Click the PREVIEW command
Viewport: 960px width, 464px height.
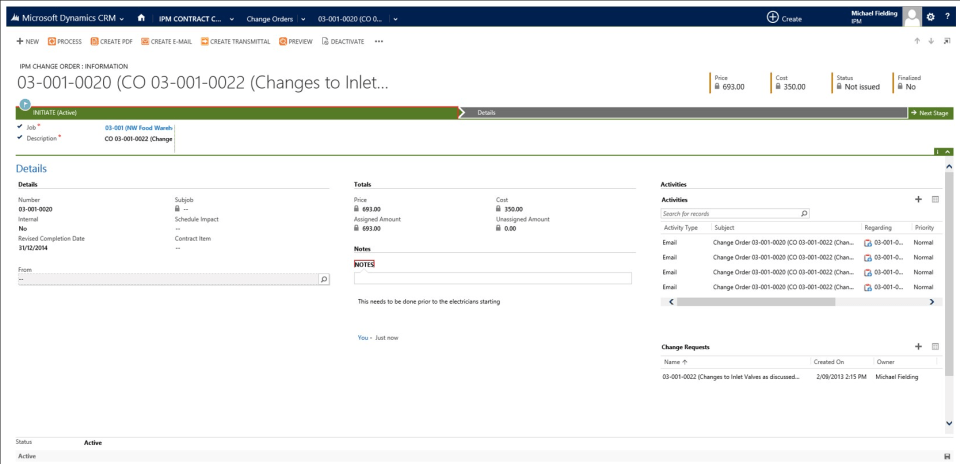pos(296,42)
